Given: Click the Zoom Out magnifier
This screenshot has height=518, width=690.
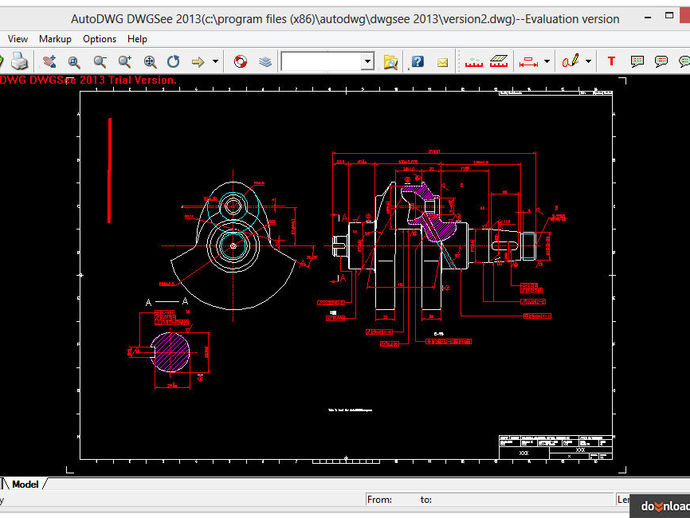Looking at the screenshot, I should (x=100, y=62).
